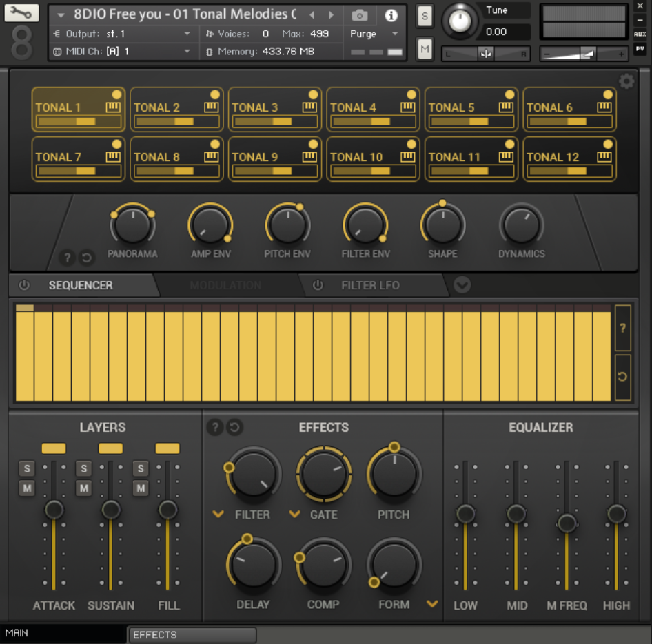Click the PV button in header
The width and height of the screenshot is (652, 644).
(640, 49)
